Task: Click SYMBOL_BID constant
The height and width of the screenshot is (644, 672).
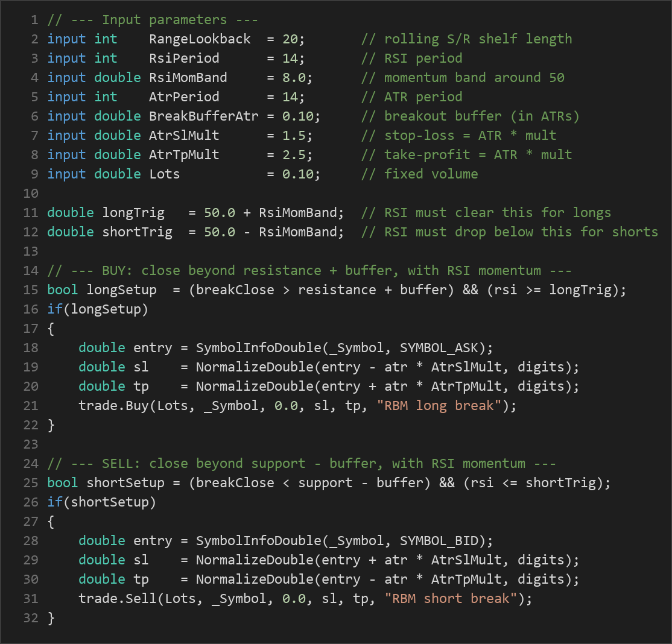Action: 439,541
